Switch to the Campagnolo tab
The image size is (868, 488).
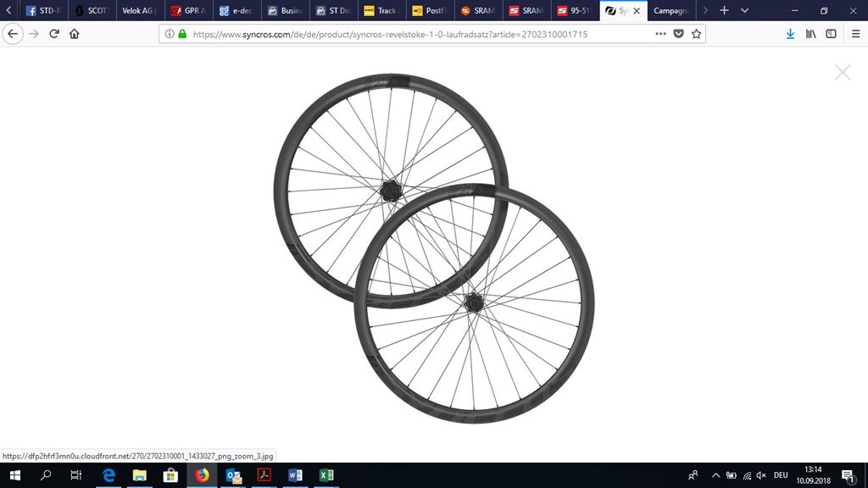[x=672, y=11]
